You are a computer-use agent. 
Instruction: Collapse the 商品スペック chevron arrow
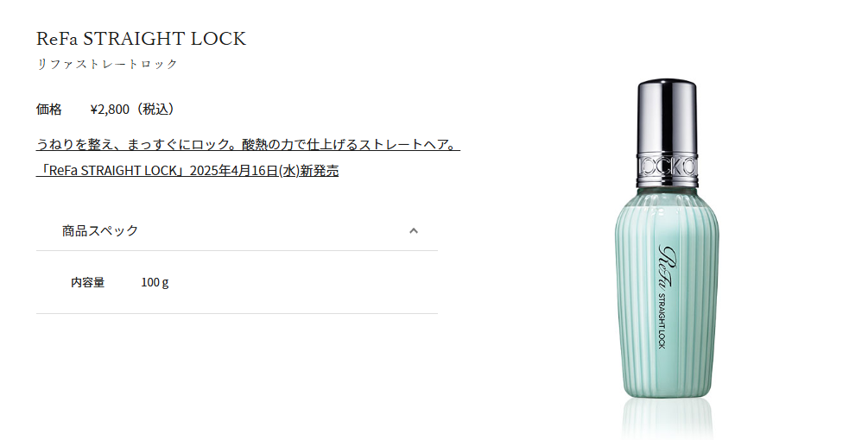(x=414, y=230)
